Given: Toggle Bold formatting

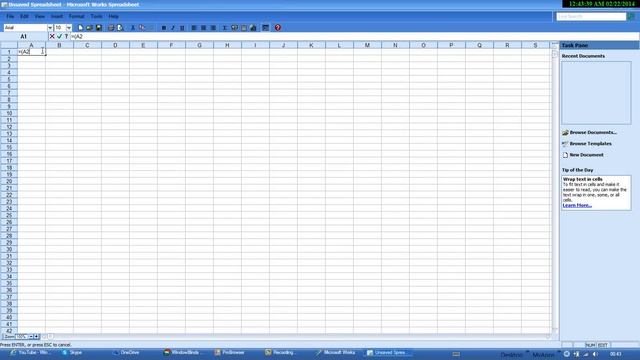Looking at the screenshot, I should [164, 28].
